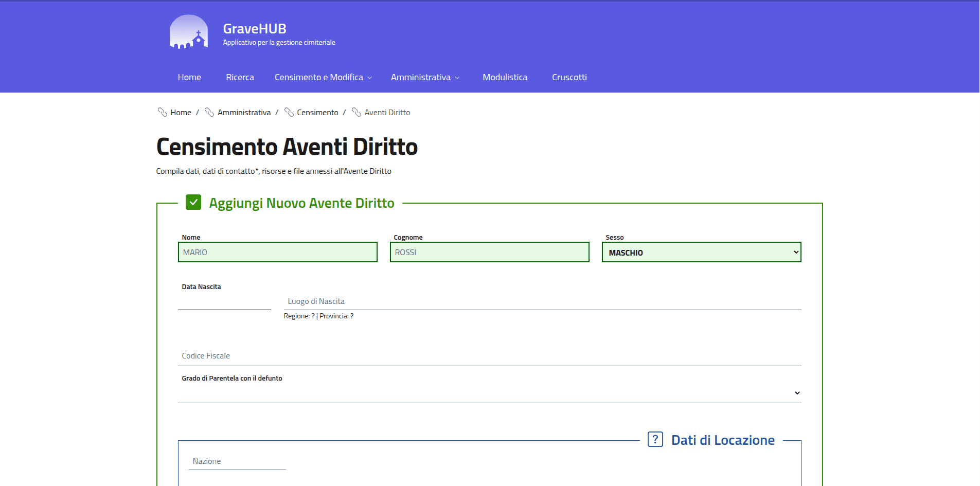Click the link icon near Aventi Diritto breadcrumb
The height and width of the screenshot is (486, 980).
tap(357, 112)
